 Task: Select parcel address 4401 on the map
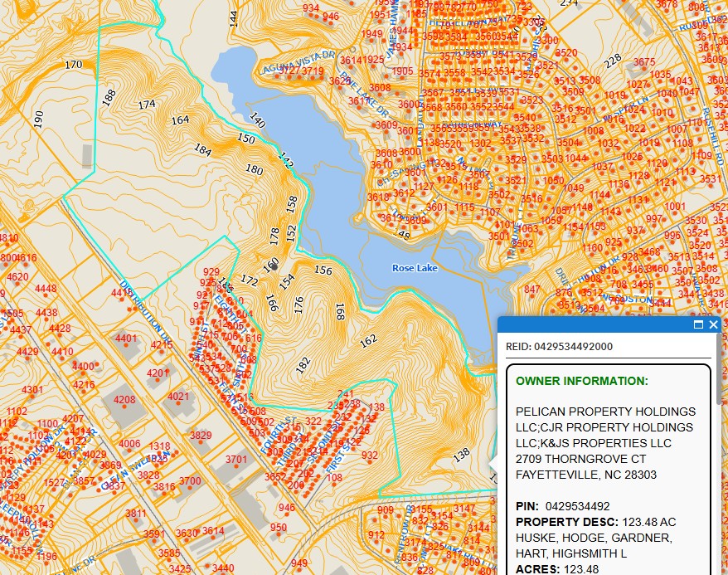click(x=126, y=339)
